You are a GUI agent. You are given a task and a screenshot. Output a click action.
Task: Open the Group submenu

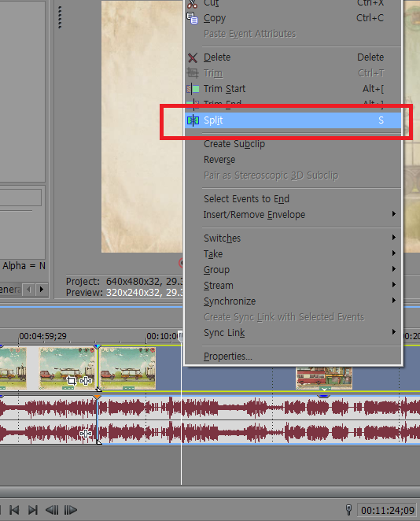coord(293,269)
